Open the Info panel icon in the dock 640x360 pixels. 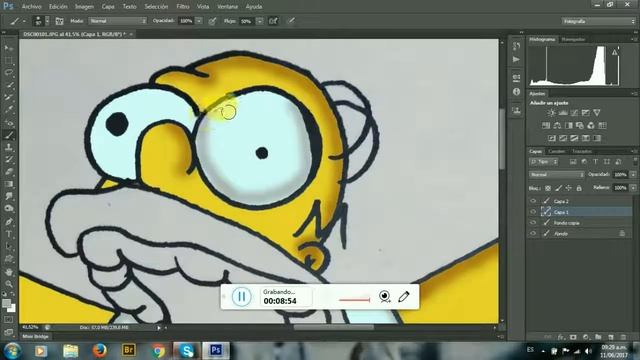(x=516, y=91)
